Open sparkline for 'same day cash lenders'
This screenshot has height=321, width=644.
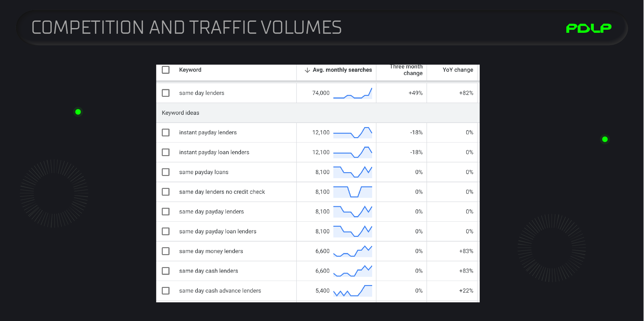(x=353, y=271)
